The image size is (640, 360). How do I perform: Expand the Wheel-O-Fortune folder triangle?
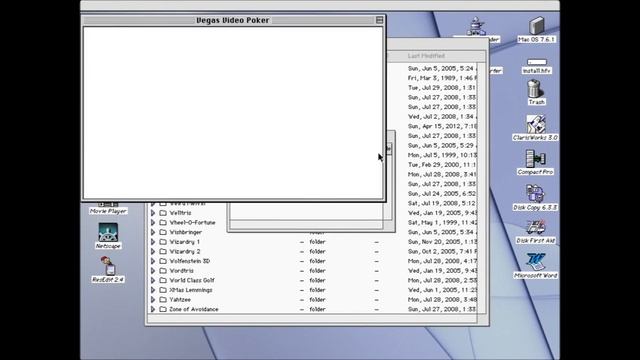(x=153, y=222)
